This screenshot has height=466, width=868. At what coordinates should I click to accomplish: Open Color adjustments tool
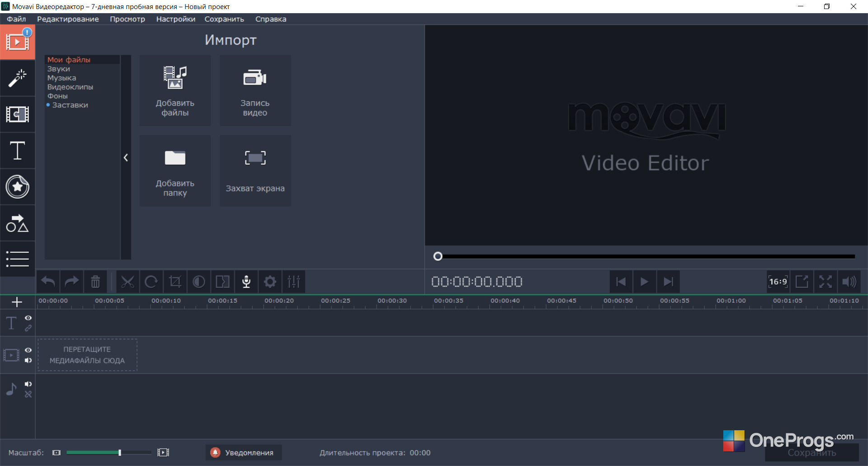tap(199, 282)
